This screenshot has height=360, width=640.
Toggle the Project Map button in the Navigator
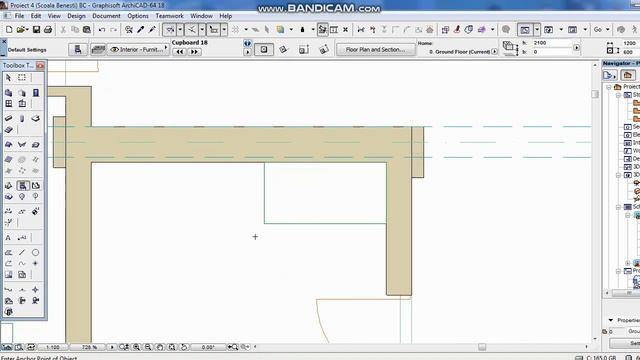click(x=628, y=75)
